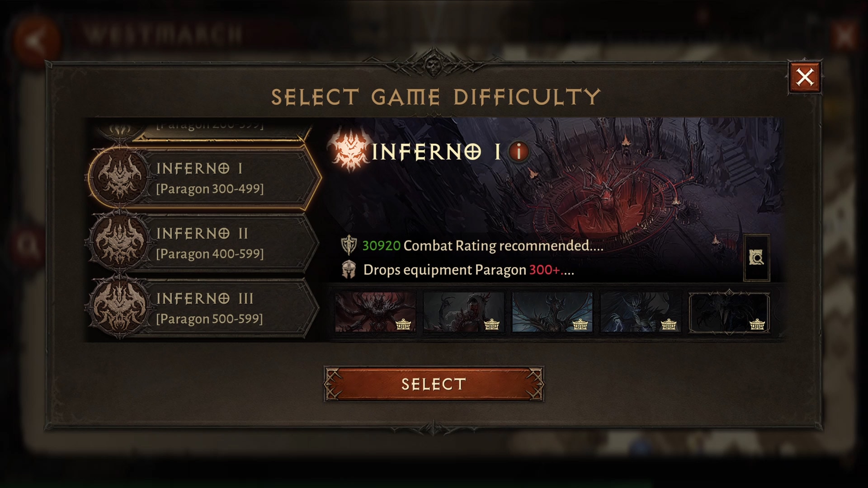The image size is (868, 488).
Task: Click the Inferno II skull emblem
Action: [x=120, y=241]
